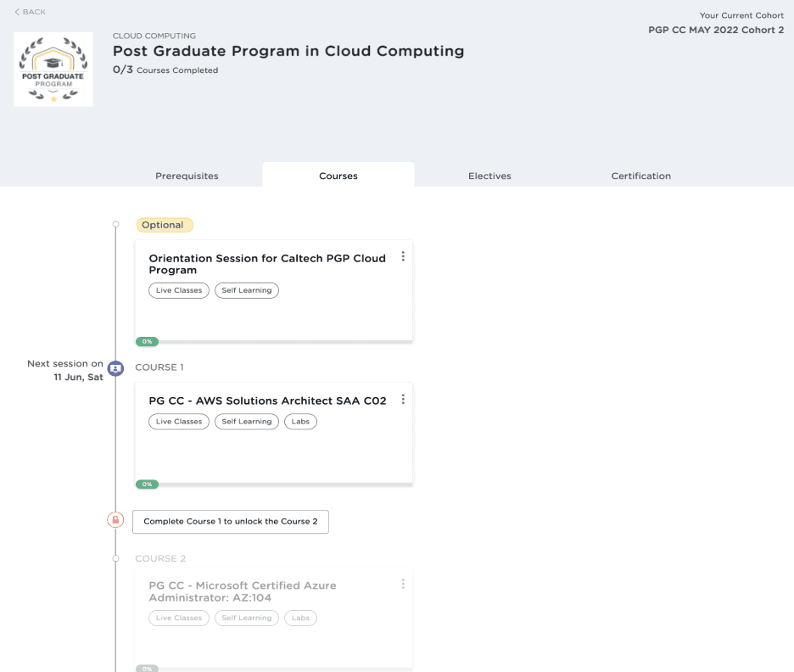Viewport: 794px width, 672px height.
Task: Open kebab menu on Azure Administrator card
Action: coord(403,585)
